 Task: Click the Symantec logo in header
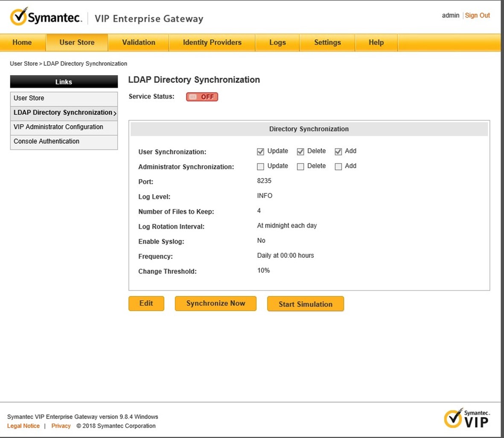46,17
